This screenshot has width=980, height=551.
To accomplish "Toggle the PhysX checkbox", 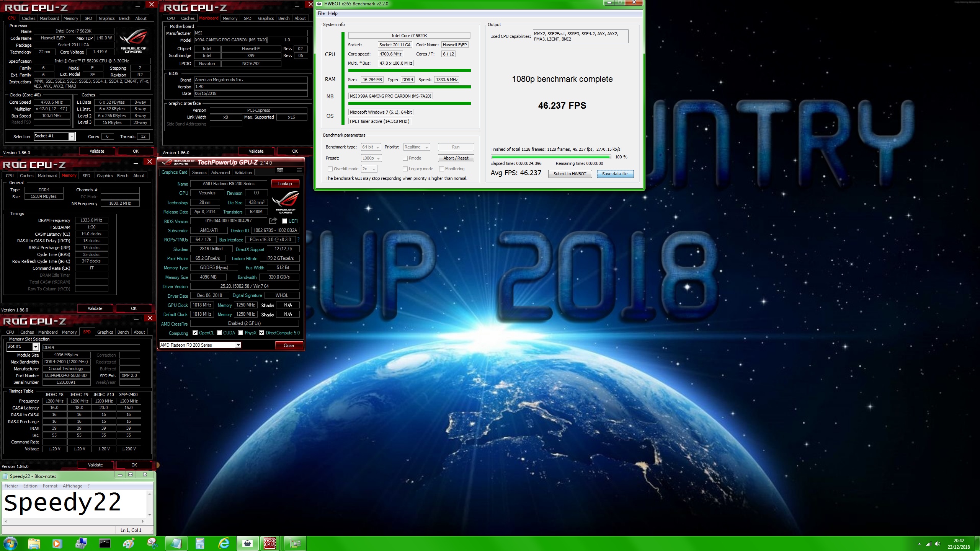I will click(241, 333).
